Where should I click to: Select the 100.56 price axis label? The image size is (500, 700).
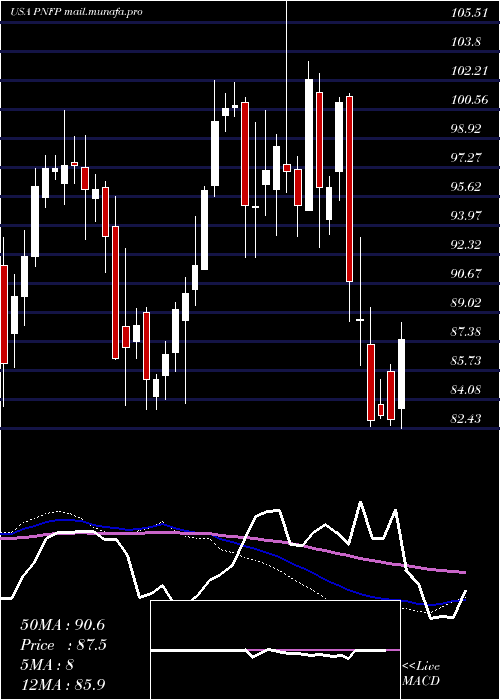click(x=470, y=100)
